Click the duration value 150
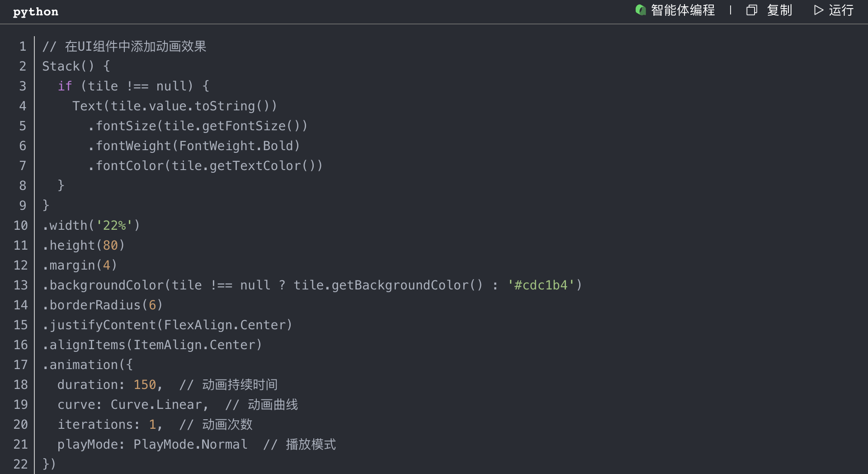The image size is (868, 474). 145,385
